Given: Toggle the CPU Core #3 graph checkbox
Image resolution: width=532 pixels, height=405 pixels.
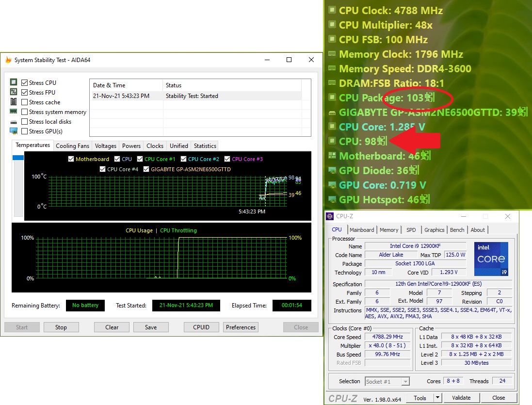Looking at the screenshot, I should (227, 159).
